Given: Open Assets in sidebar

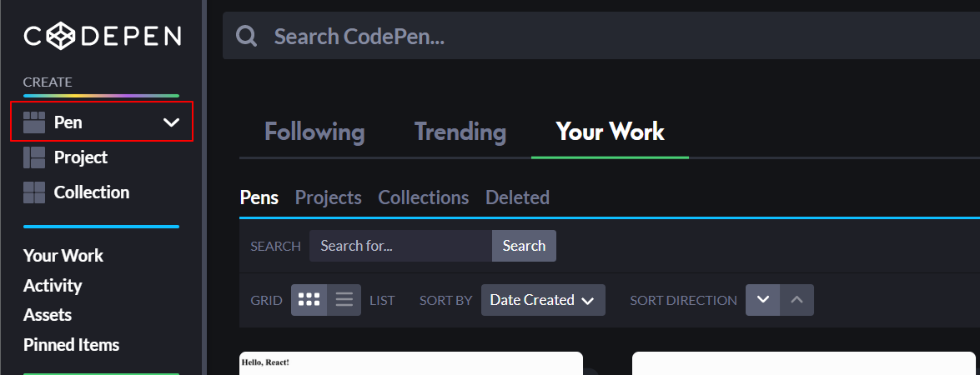Looking at the screenshot, I should [x=48, y=315].
